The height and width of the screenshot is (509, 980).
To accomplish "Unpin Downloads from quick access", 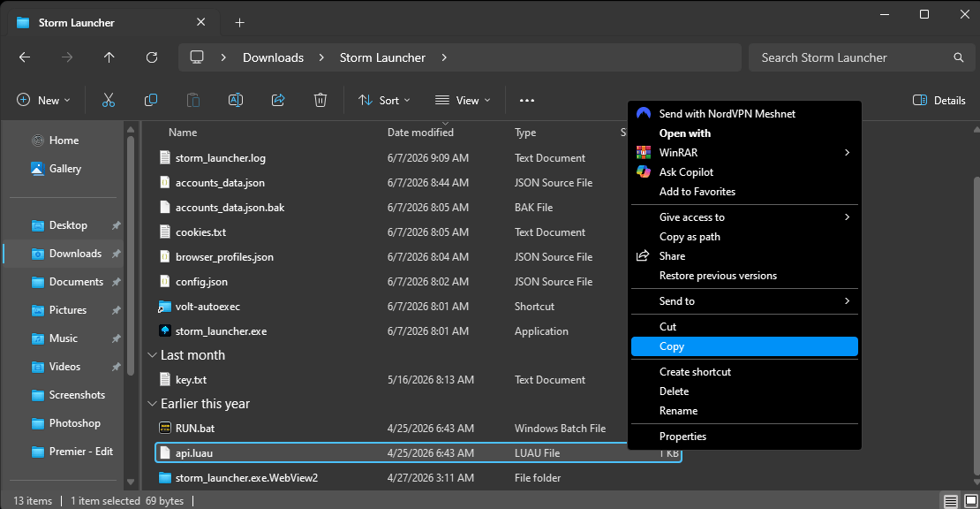I will [117, 254].
